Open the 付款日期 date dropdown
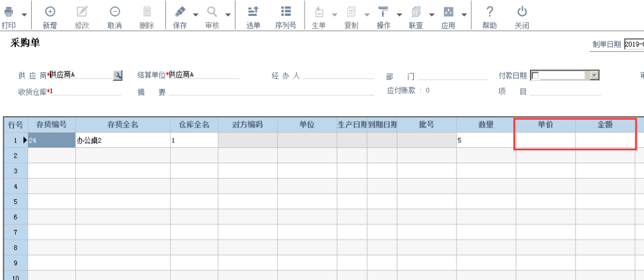The height and width of the screenshot is (280, 644). pyautogui.click(x=595, y=75)
